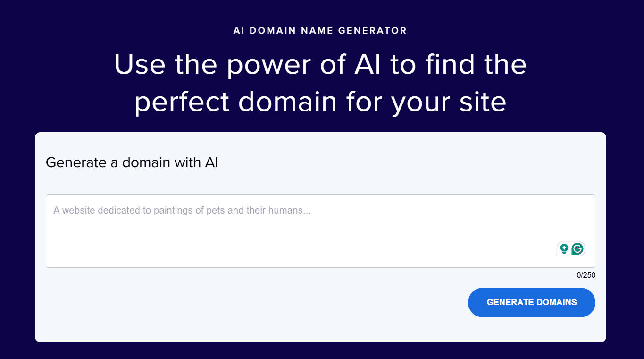
Task: Click the 0/250 character counter
Action: tap(585, 275)
